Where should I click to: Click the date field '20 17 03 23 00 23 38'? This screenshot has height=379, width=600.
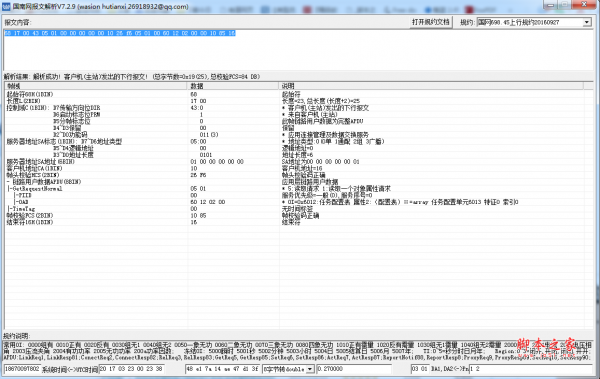click(131, 369)
